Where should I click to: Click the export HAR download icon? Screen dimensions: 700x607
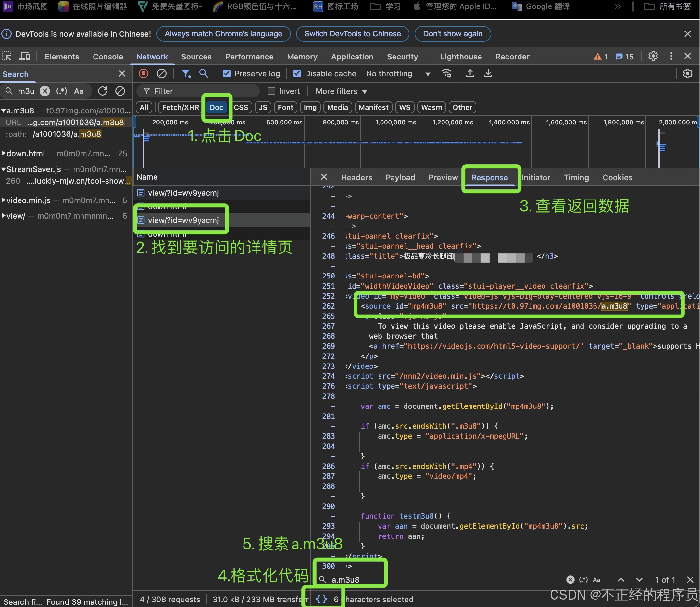(488, 73)
